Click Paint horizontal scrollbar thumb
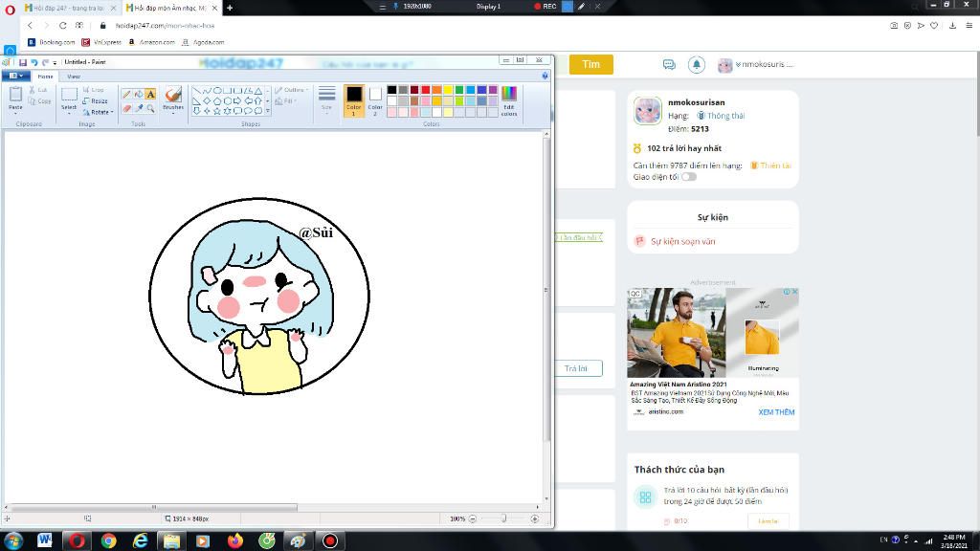Image resolution: width=980 pixels, height=551 pixels. pyautogui.click(x=154, y=507)
